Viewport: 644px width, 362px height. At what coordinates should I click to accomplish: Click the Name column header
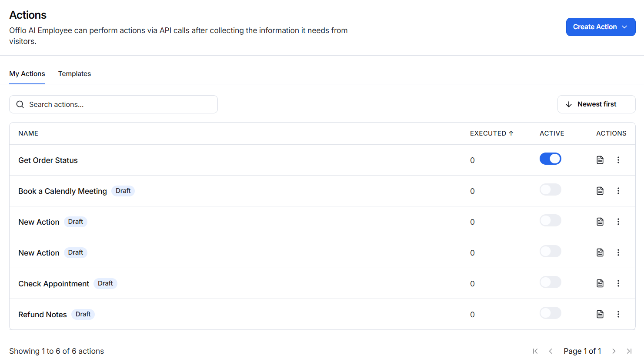click(28, 133)
